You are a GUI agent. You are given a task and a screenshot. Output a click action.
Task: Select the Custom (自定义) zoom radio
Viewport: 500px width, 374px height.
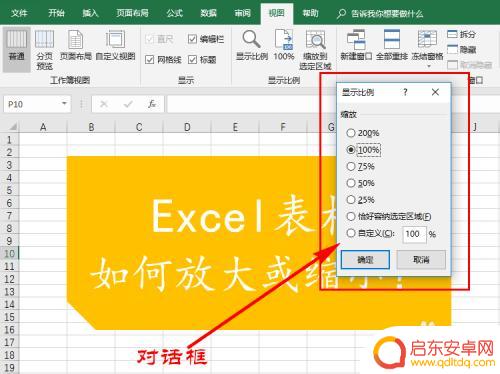click(351, 233)
